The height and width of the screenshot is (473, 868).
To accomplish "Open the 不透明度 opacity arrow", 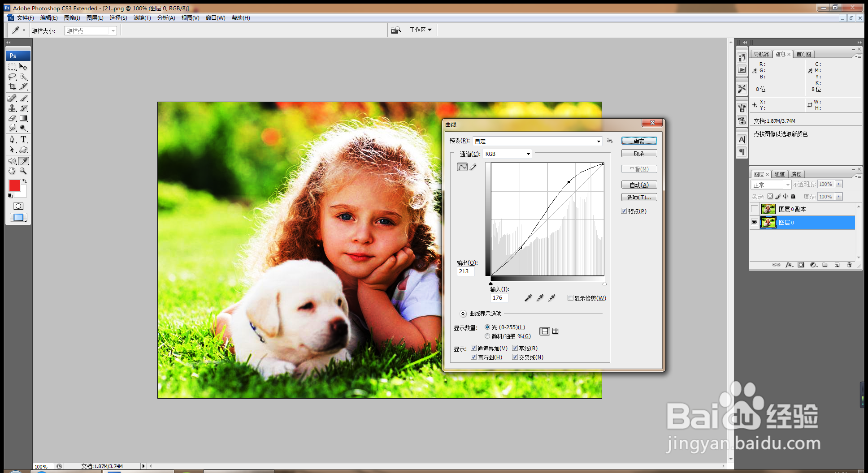I will (x=839, y=184).
